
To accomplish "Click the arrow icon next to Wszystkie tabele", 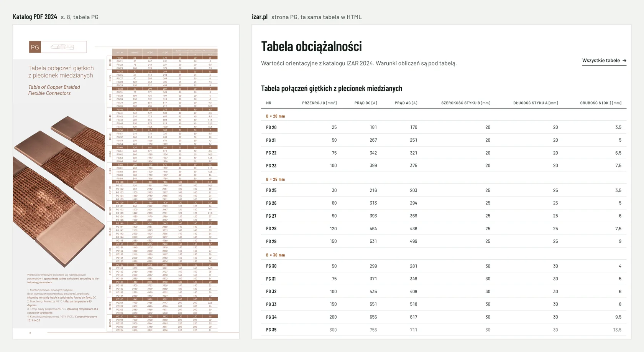I will tap(624, 61).
